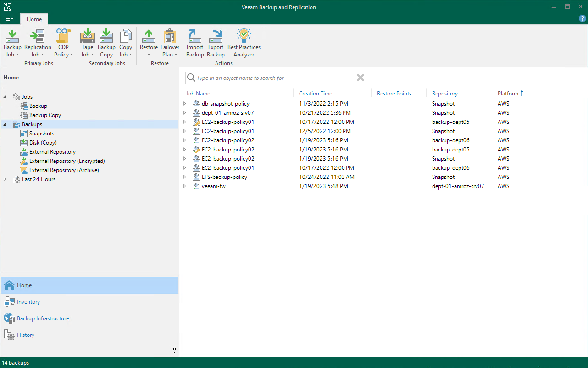Image resolution: width=588 pixels, height=368 pixels.
Task: Open the Home navigation view
Action: coord(89,285)
